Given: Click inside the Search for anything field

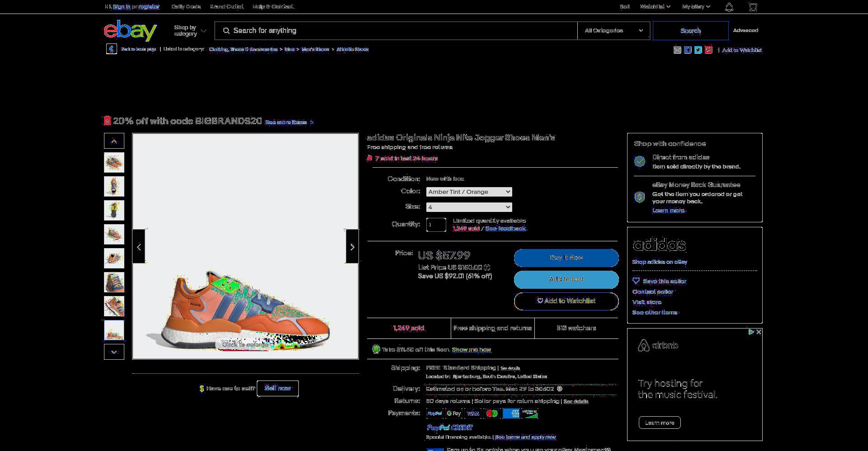Looking at the screenshot, I should 396,31.
